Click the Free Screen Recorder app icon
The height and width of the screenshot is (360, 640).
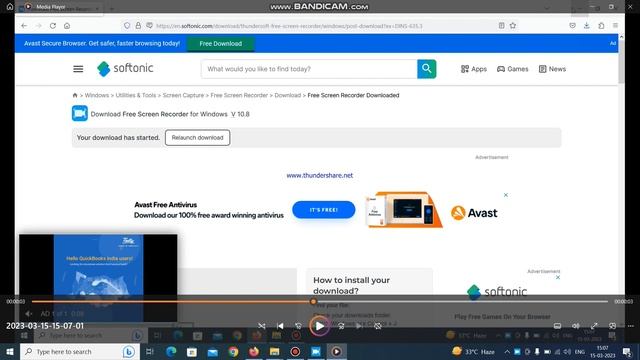pos(80,113)
